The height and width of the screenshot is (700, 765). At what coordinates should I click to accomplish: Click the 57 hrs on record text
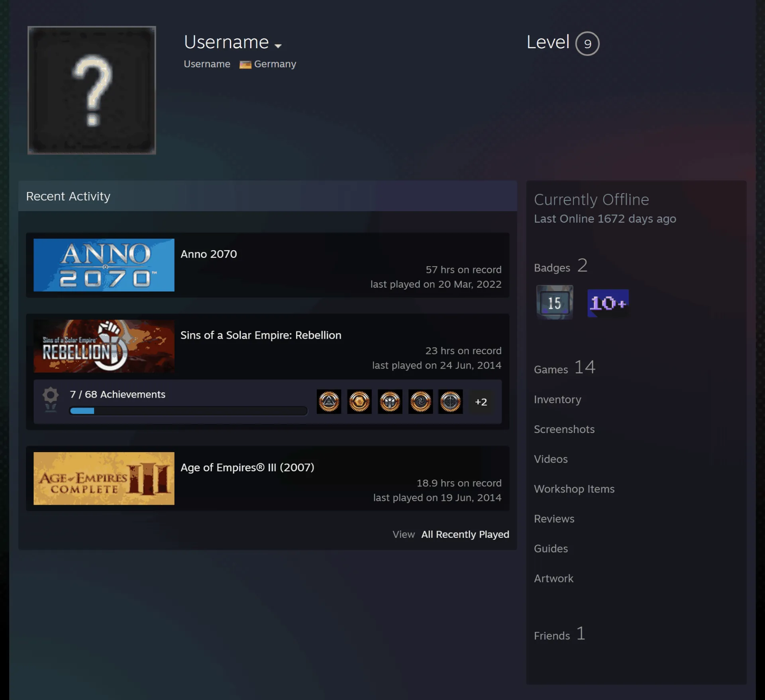(463, 270)
